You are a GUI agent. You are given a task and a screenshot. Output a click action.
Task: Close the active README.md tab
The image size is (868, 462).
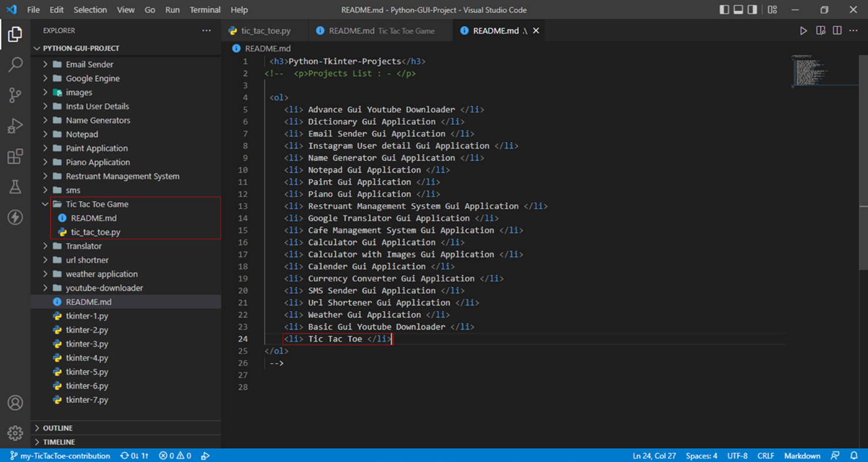point(536,30)
